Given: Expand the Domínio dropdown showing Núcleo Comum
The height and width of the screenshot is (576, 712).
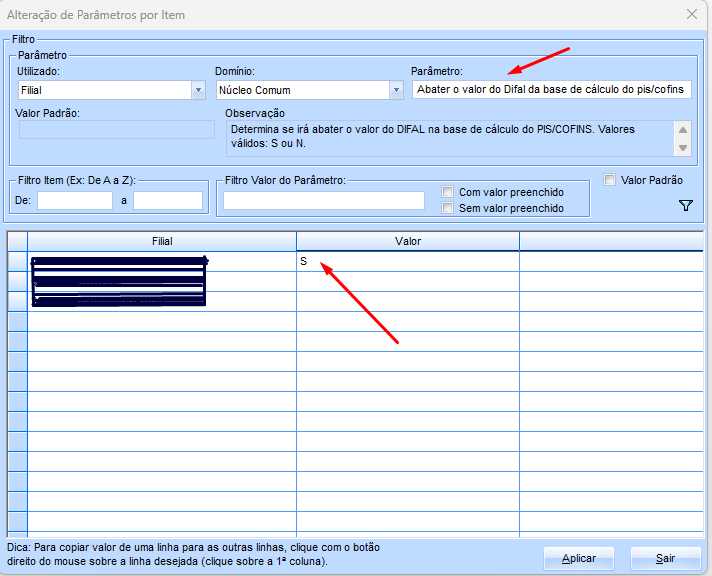Looking at the screenshot, I should (395, 90).
